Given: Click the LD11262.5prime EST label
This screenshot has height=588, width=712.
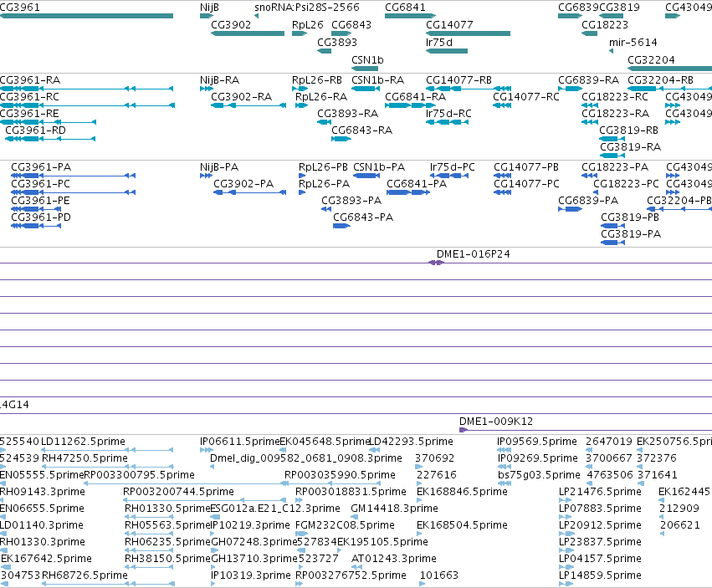Looking at the screenshot, I should (83, 442).
